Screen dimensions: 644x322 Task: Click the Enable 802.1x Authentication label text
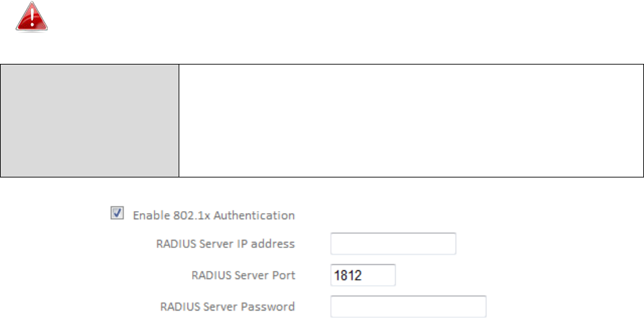pos(214,215)
